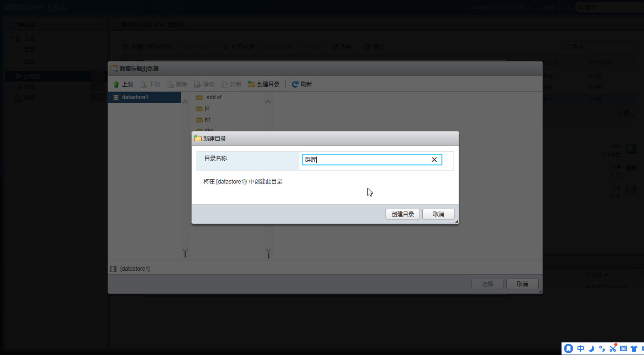Viewport: 644px width, 355px height.
Task: Open the jk folder
Action: (207, 109)
